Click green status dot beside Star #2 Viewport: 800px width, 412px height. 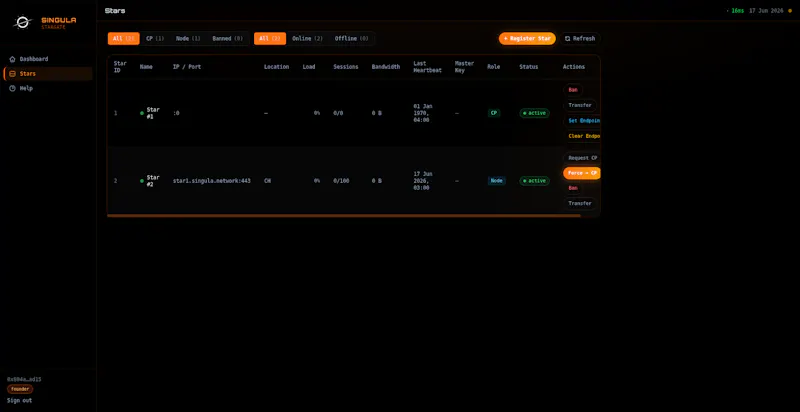[x=142, y=181]
